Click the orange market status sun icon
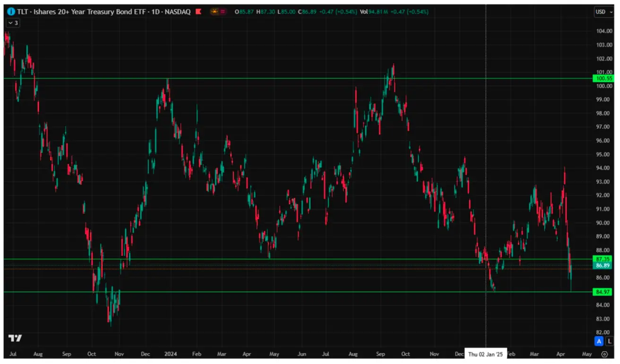Viewport: 620px width, 364px height. point(215,11)
